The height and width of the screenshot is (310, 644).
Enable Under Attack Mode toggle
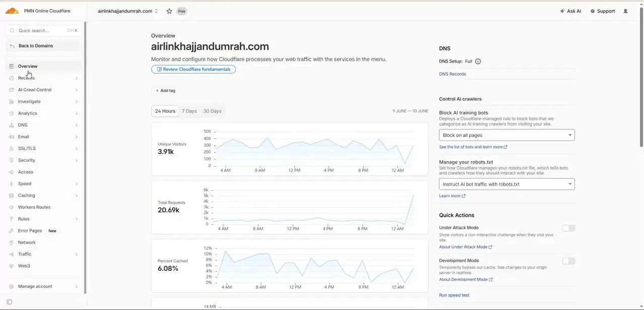point(569,228)
